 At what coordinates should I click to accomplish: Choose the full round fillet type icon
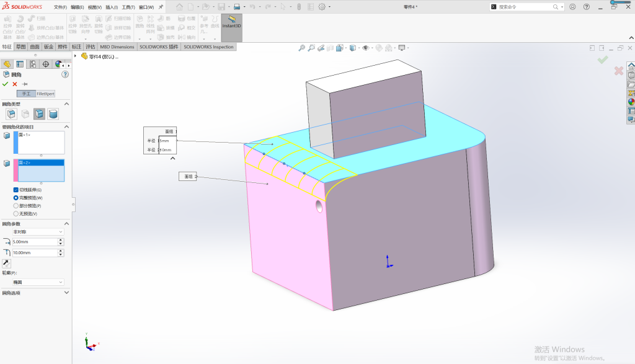pyautogui.click(x=53, y=113)
